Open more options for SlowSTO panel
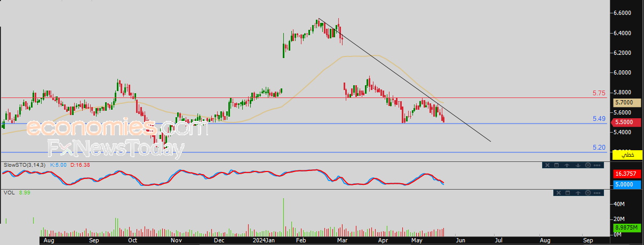This screenshot has height=245, width=644. click(597, 165)
